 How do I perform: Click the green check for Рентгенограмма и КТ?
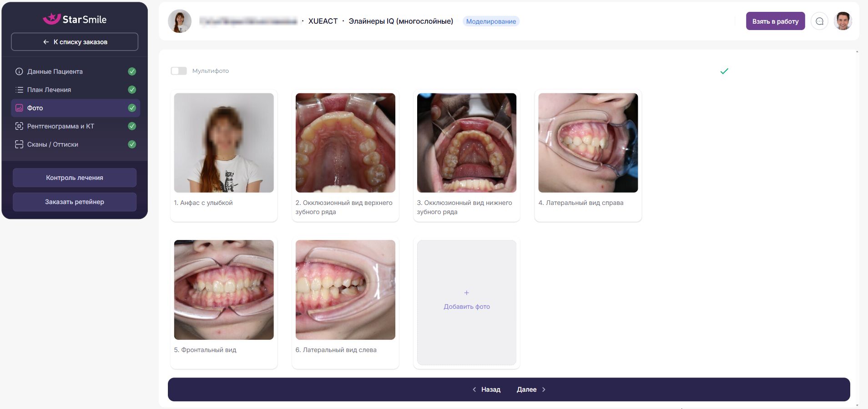point(132,126)
